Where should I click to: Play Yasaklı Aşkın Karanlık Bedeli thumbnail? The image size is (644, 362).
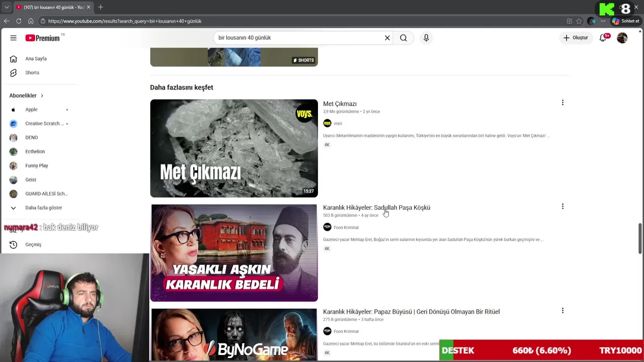pyautogui.click(x=234, y=253)
